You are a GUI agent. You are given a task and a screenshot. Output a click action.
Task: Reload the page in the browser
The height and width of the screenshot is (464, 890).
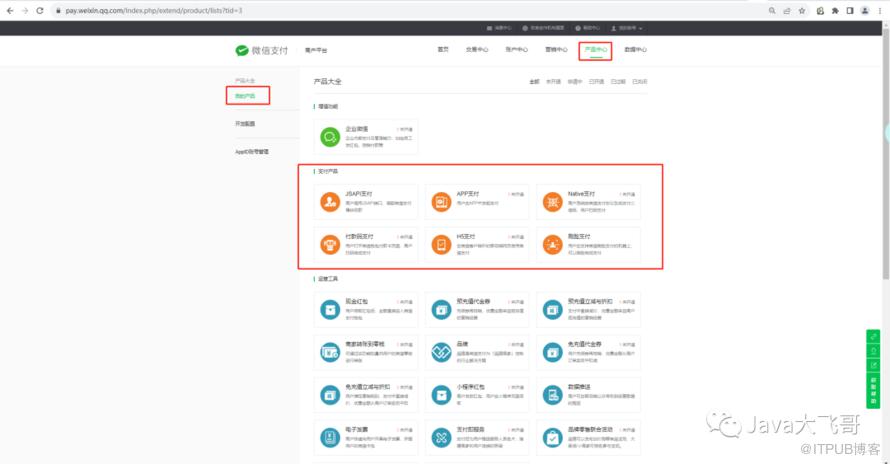[x=39, y=9]
